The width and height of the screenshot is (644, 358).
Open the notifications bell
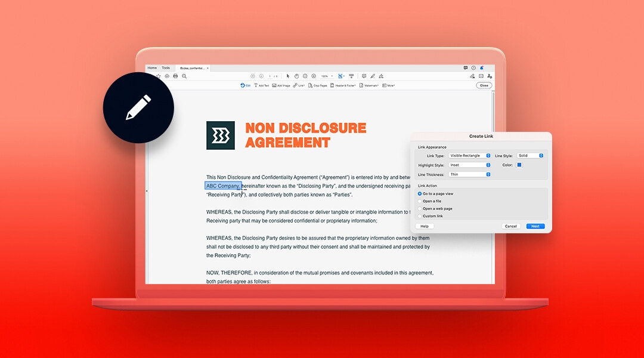coord(482,68)
